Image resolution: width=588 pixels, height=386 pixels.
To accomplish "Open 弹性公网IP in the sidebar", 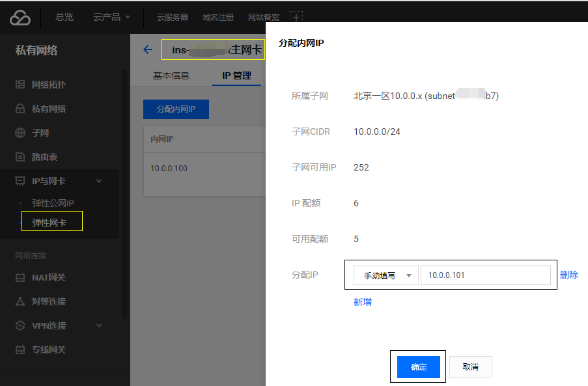I will point(53,203).
